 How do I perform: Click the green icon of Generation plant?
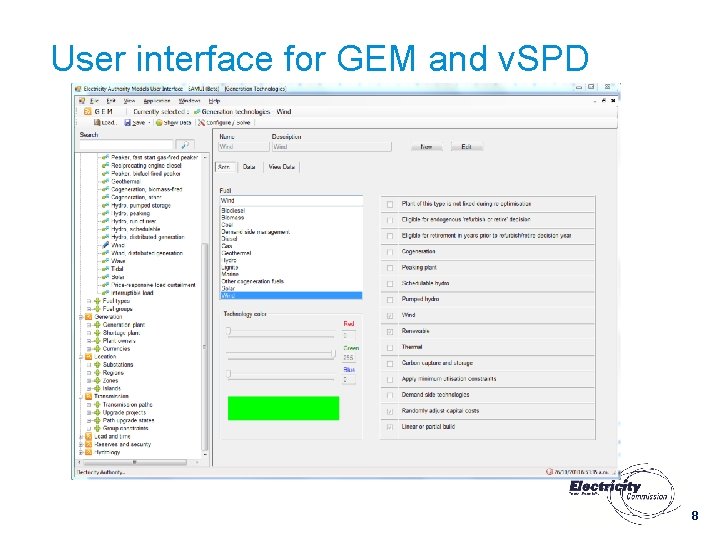(x=97, y=325)
